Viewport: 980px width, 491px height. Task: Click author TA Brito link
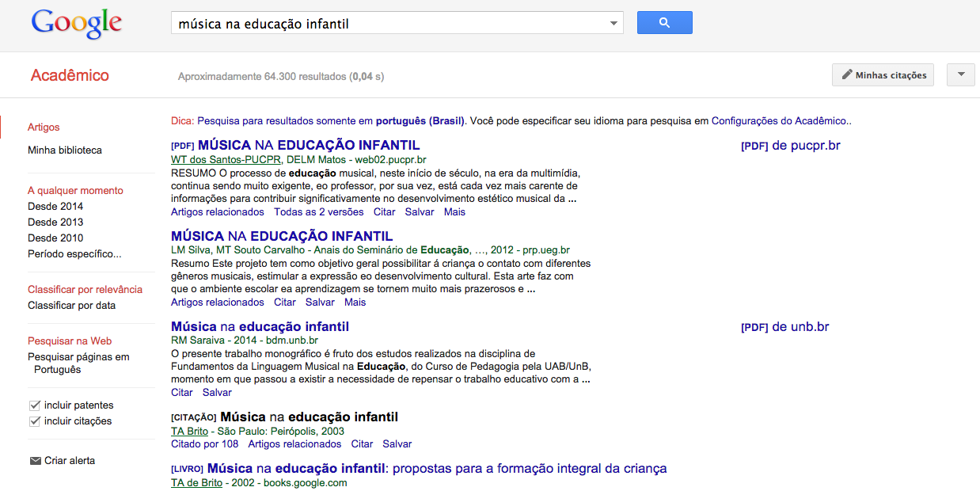[x=189, y=432]
